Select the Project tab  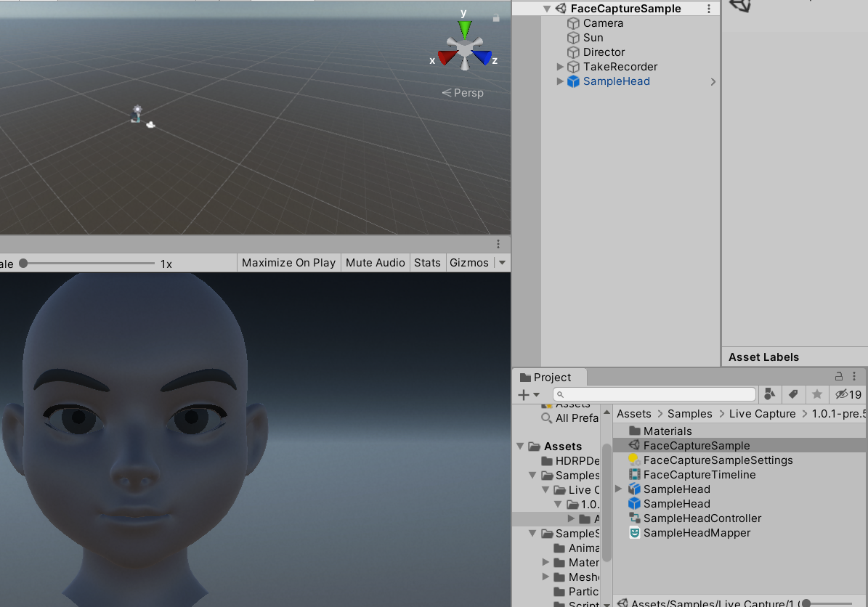click(551, 377)
